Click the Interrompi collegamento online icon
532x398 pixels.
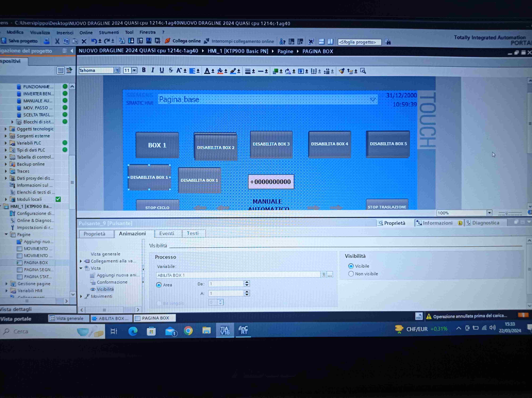tap(206, 41)
